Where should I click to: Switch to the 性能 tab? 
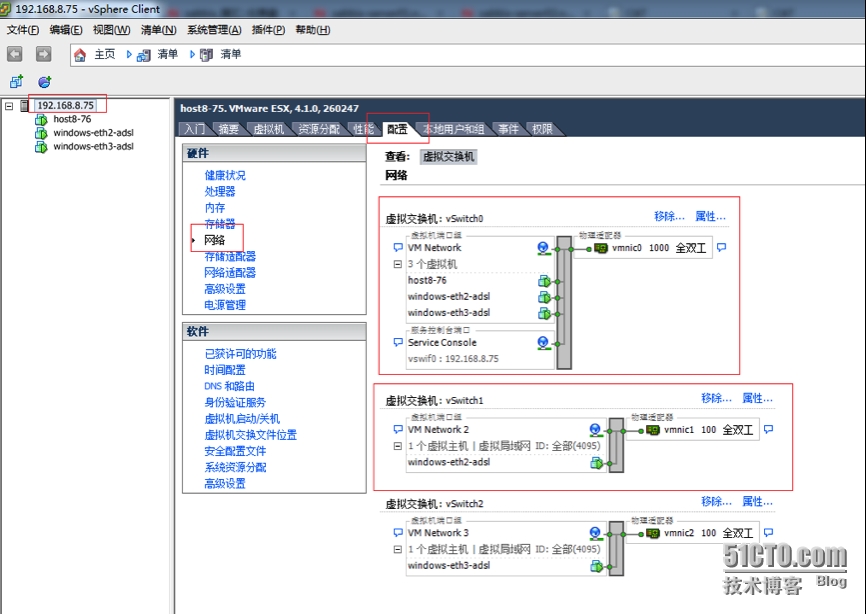tap(364, 129)
